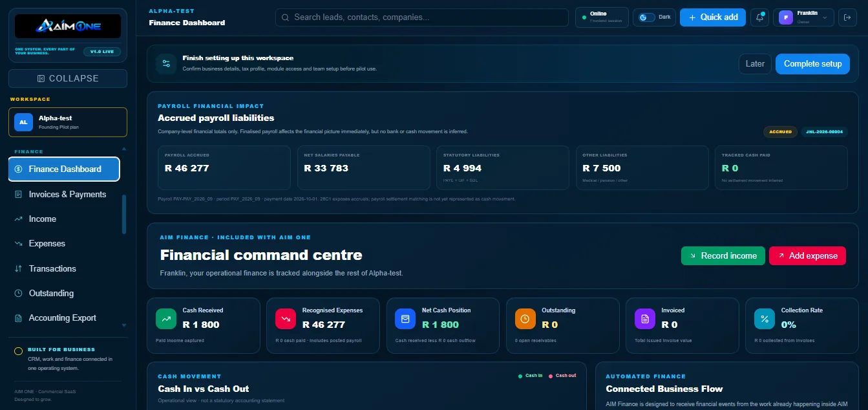Click the ACCRUED status badge
Image resolution: width=868 pixels, height=410 pixels.
click(780, 131)
